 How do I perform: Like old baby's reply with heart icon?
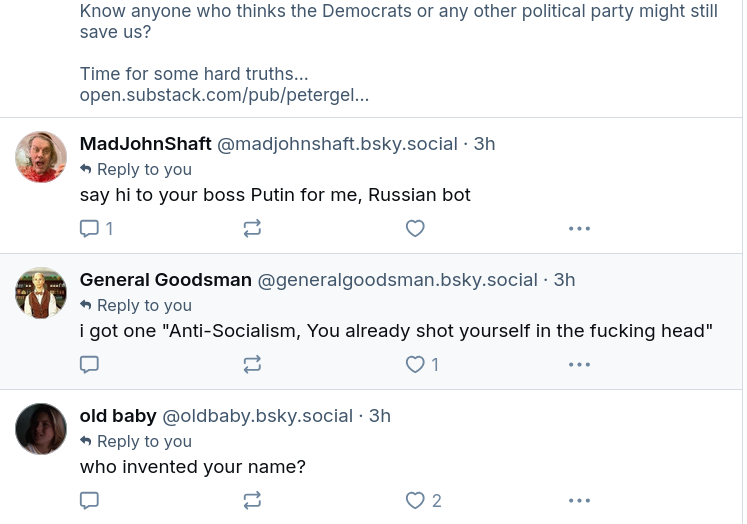(x=415, y=500)
